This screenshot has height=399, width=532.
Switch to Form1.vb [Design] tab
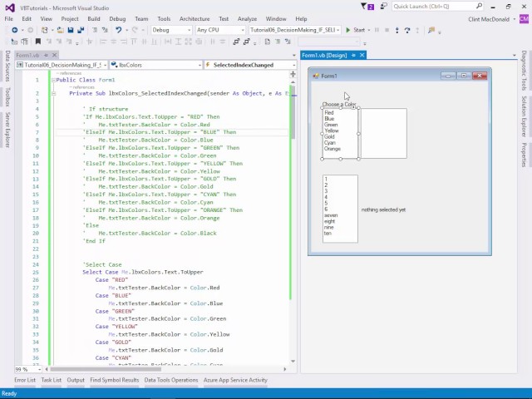click(324, 55)
